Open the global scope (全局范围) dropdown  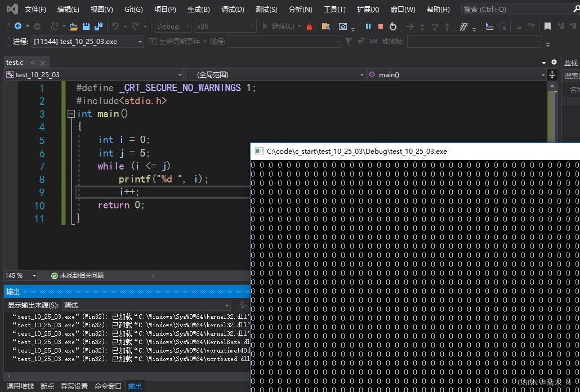(276, 75)
